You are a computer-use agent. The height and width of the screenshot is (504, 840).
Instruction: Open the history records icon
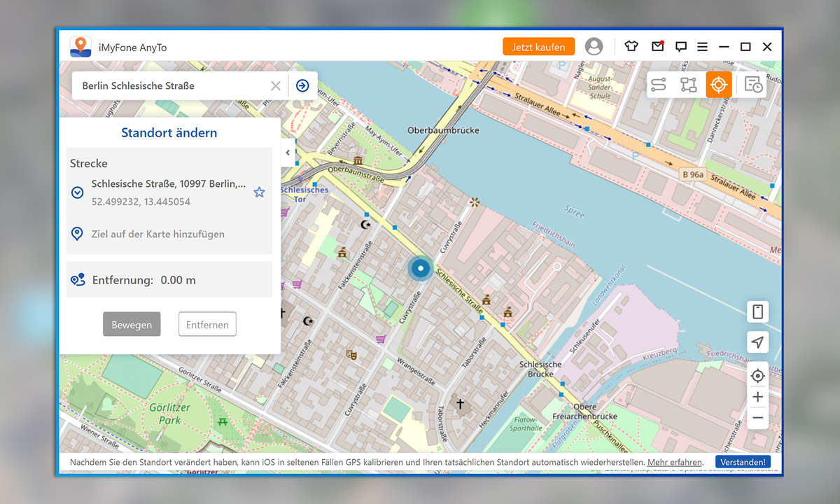click(x=753, y=85)
